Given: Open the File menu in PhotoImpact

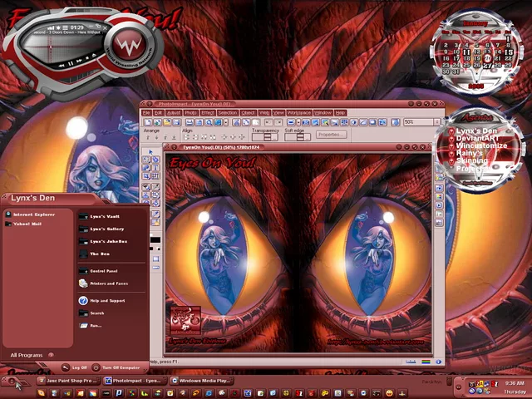Looking at the screenshot, I should click(x=146, y=113).
